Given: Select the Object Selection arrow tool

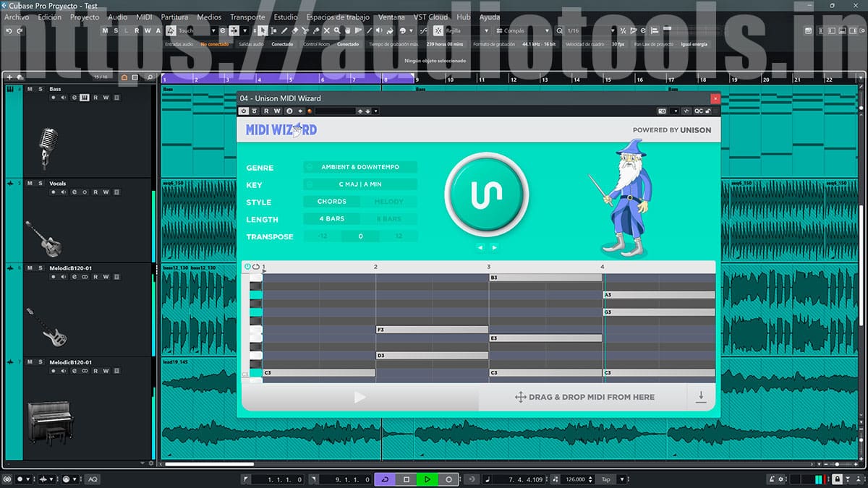Looking at the screenshot, I should [263, 31].
